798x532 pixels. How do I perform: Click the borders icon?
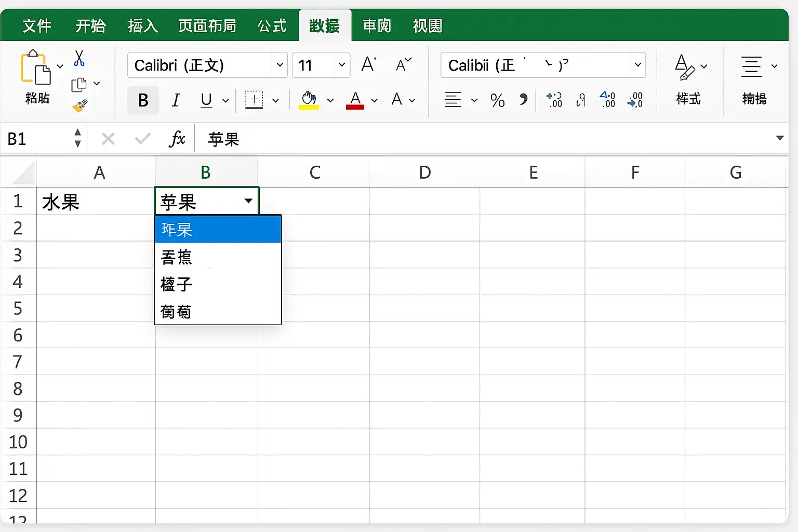tap(254, 100)
